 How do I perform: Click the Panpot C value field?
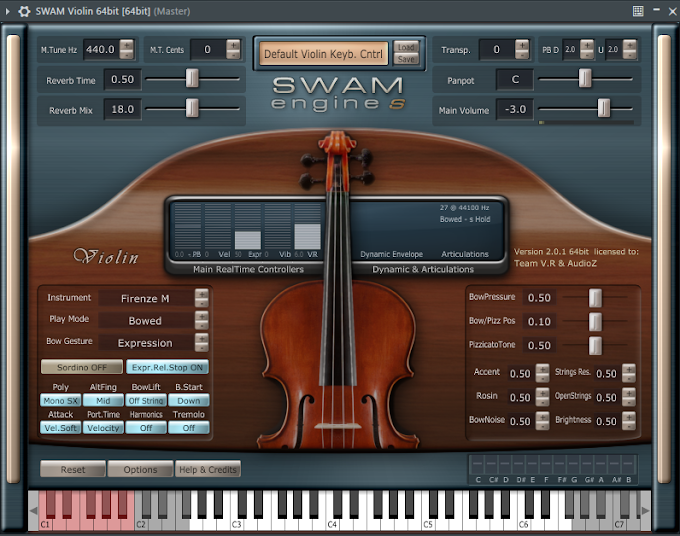tap(515, 79)
